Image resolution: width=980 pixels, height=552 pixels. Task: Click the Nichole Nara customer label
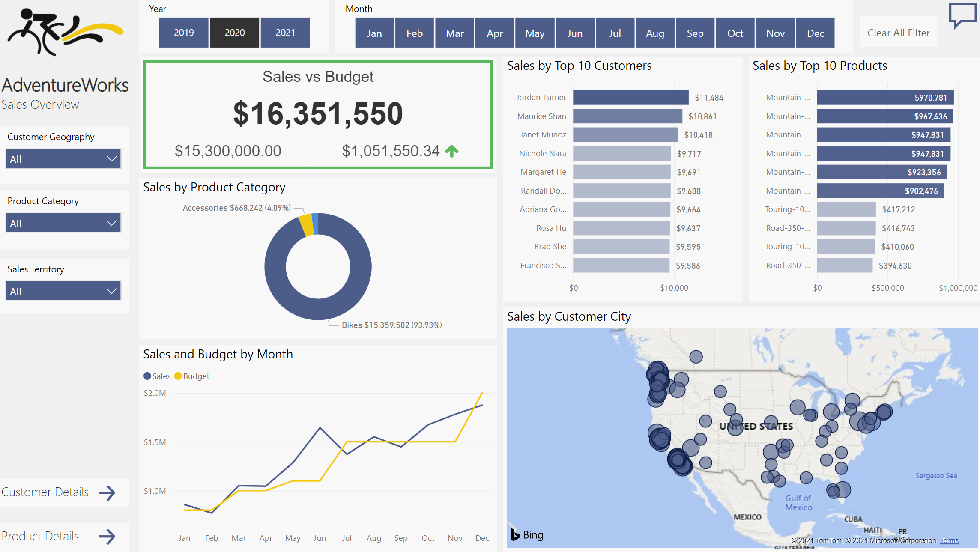543,153
